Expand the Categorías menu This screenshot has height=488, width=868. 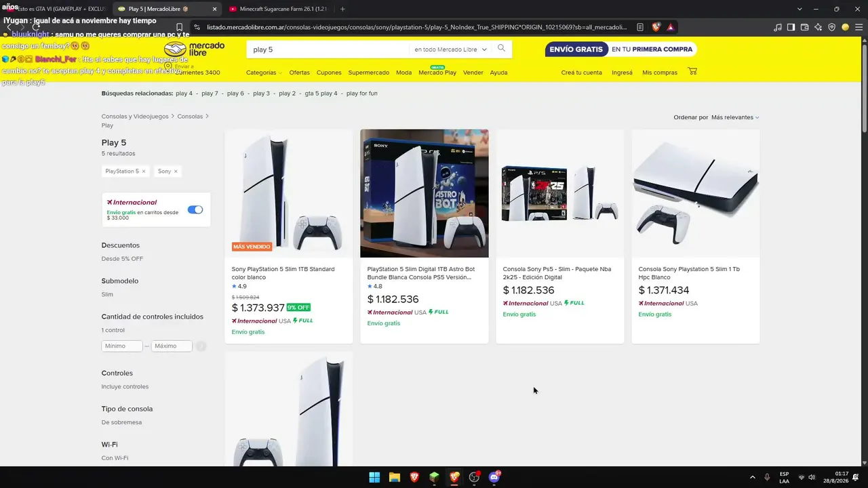[264, 73]
